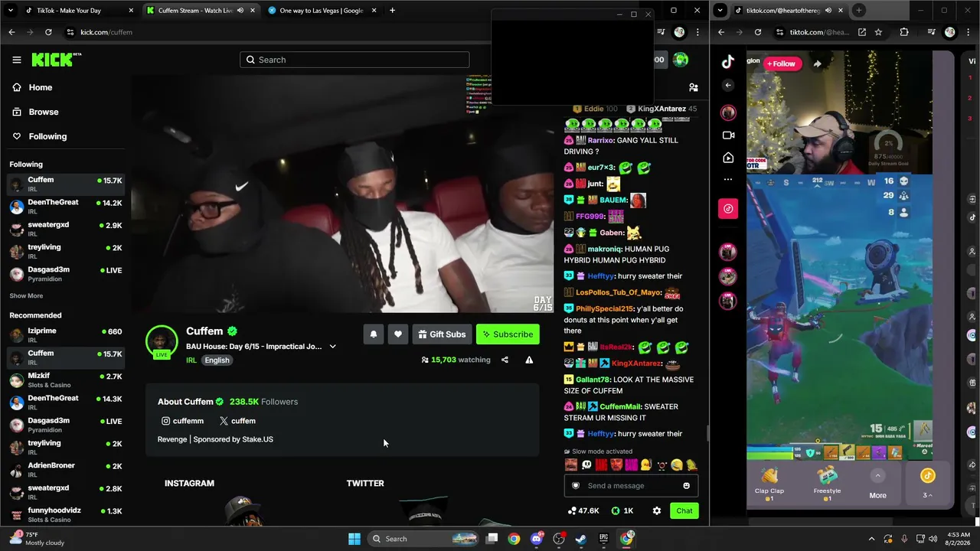Open Steam from the taskbar
This screenshot has height=551, width=980.
[x=581, y=539]
